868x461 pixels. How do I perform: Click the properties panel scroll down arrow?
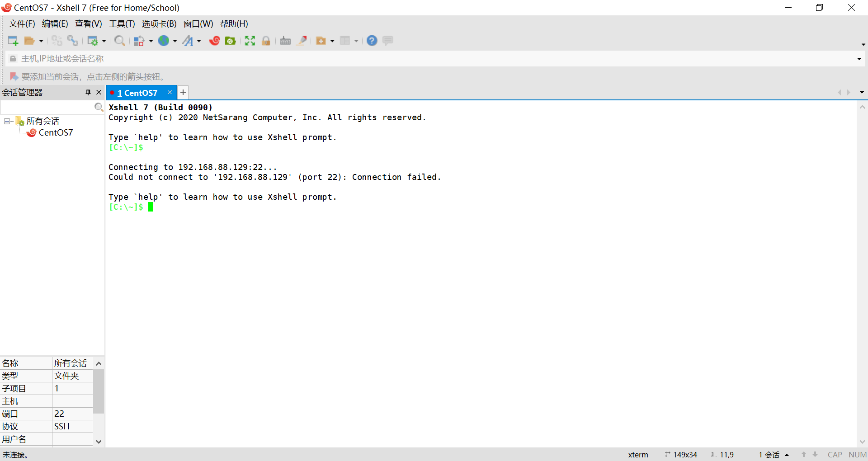click(99, 442)
